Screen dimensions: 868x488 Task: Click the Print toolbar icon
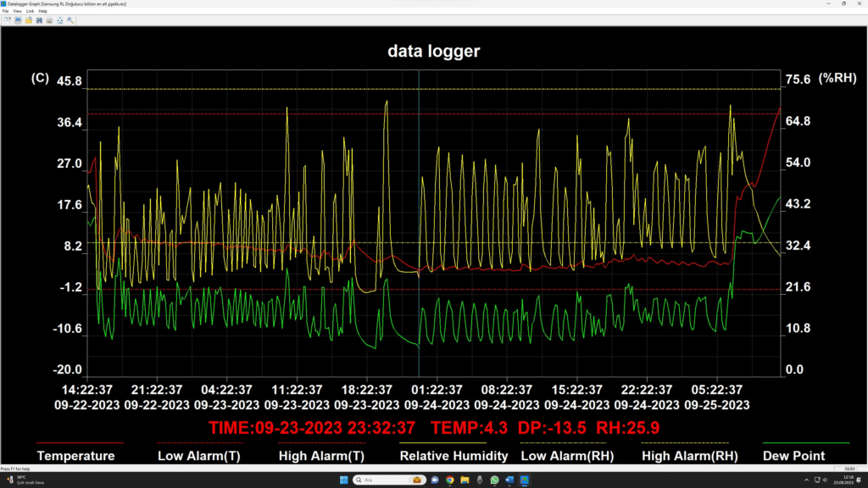tap(49, 20)
